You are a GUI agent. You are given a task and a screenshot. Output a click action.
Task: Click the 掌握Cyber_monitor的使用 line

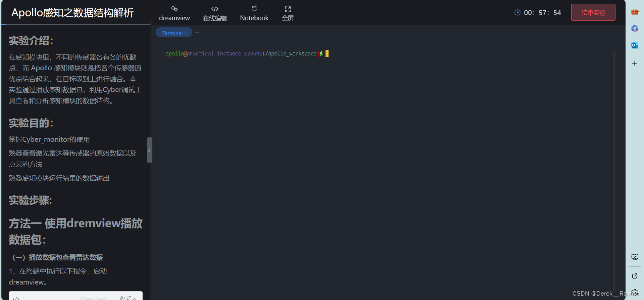49,139
